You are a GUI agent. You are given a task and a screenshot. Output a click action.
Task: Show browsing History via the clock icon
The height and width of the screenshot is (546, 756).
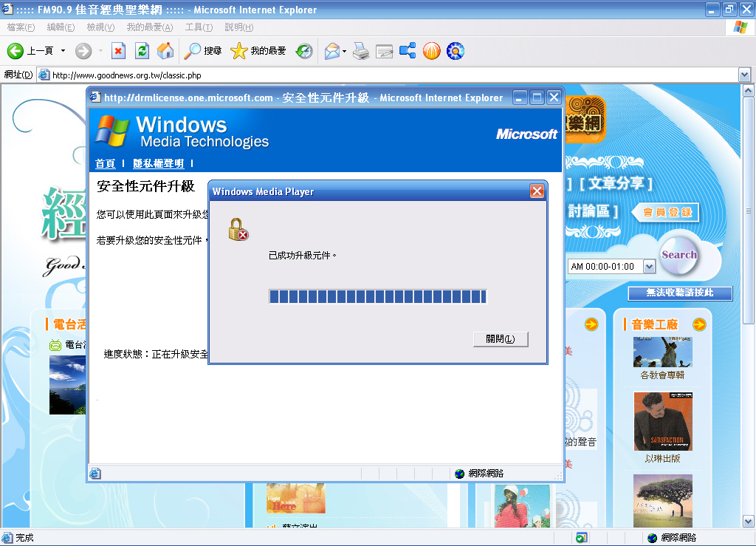304,51
